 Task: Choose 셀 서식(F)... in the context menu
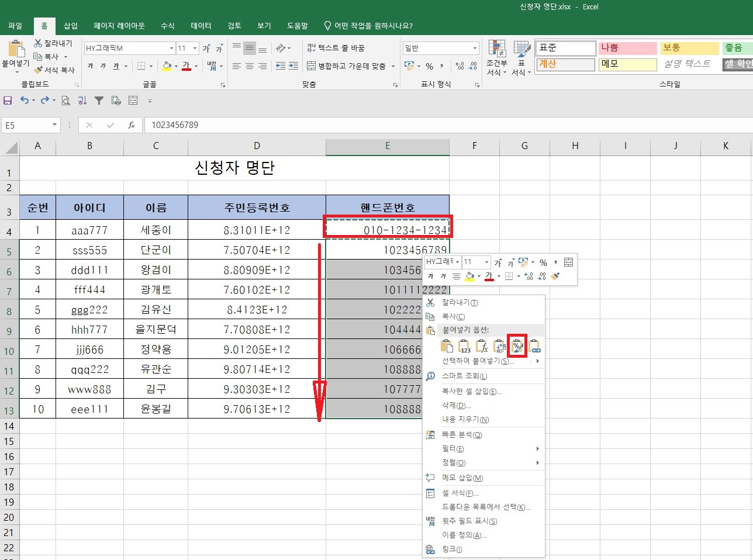pyautogui.click(x=460, y=493)
